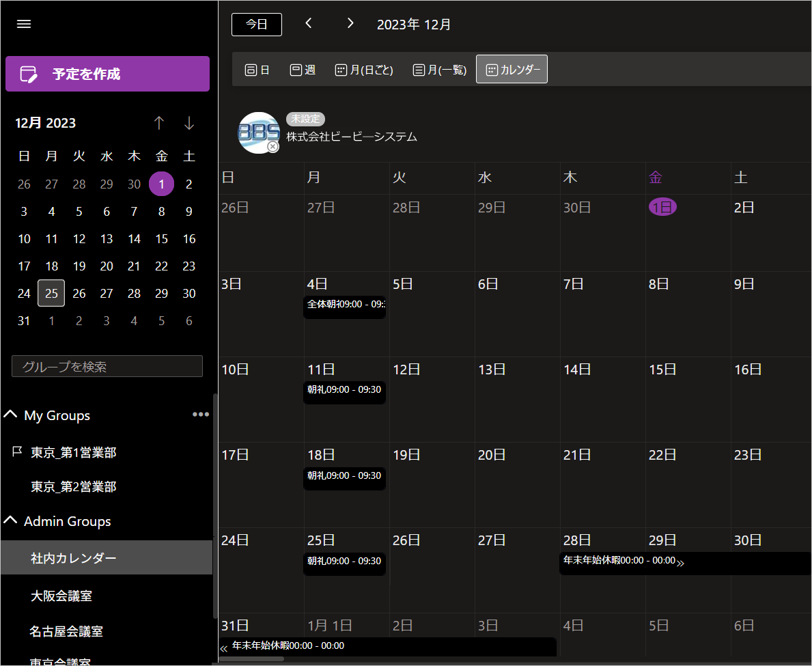Image resolution: width=812 pixels, height=666 pixels.
Task: Select November 30 in the mini calendar
Action: [x=134, y=184]
